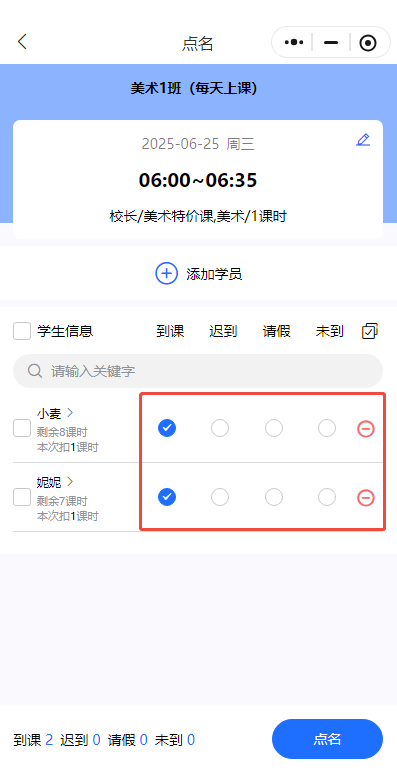
Task: Mark 妮妮 as 请假
Action: tap(274, 497)
